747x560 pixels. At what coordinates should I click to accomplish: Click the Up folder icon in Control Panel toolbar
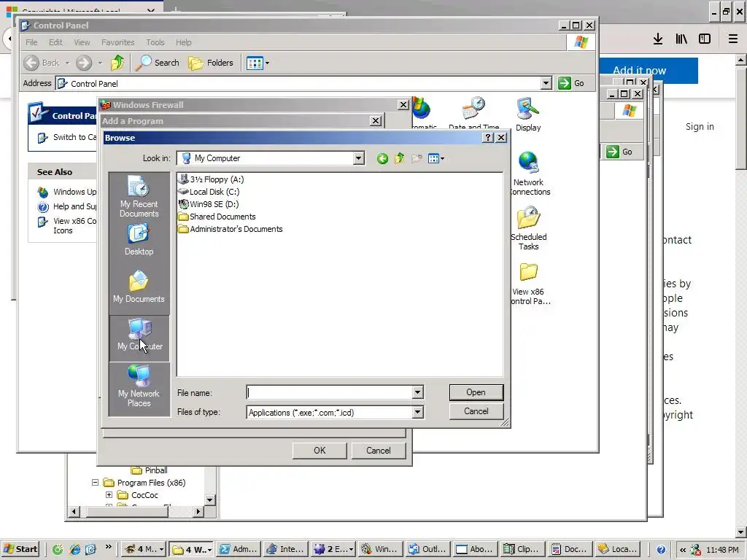117,63
